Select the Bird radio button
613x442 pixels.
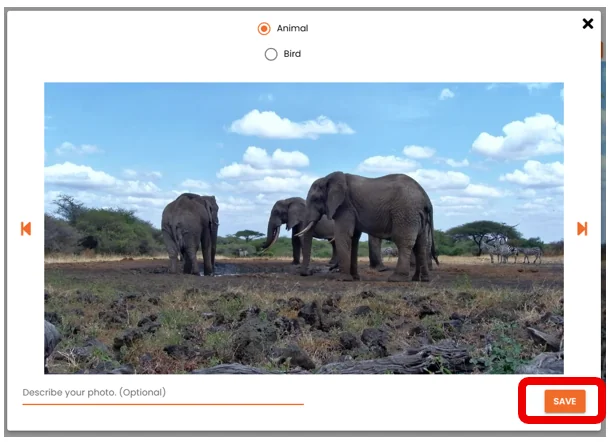[x=271, y=54]
